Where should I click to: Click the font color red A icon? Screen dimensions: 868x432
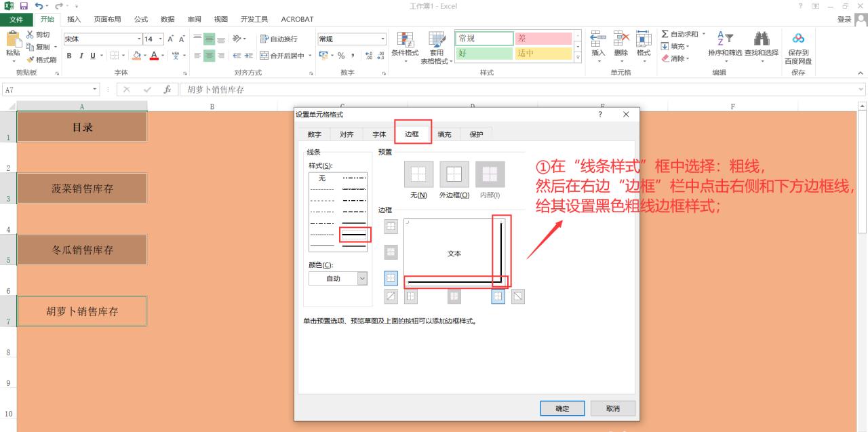point(153,56)
